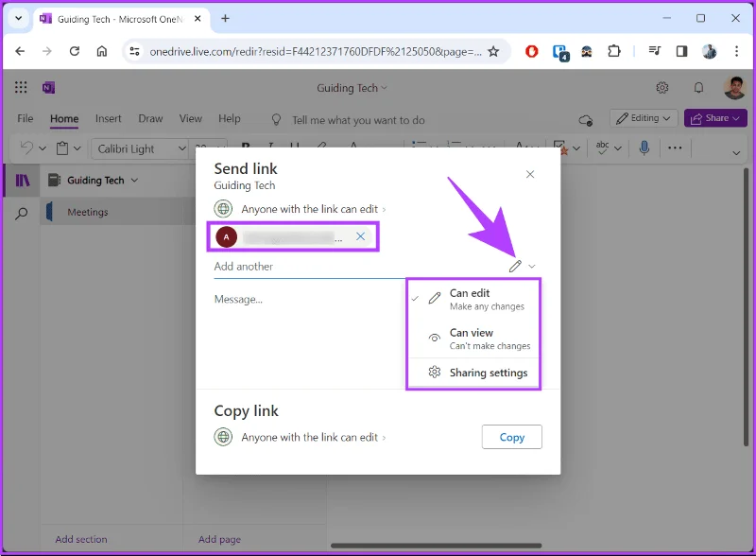Remove the added recipient with X
Image resolution: width=756 pixels, height=556 pixels.
click(360, 236)
